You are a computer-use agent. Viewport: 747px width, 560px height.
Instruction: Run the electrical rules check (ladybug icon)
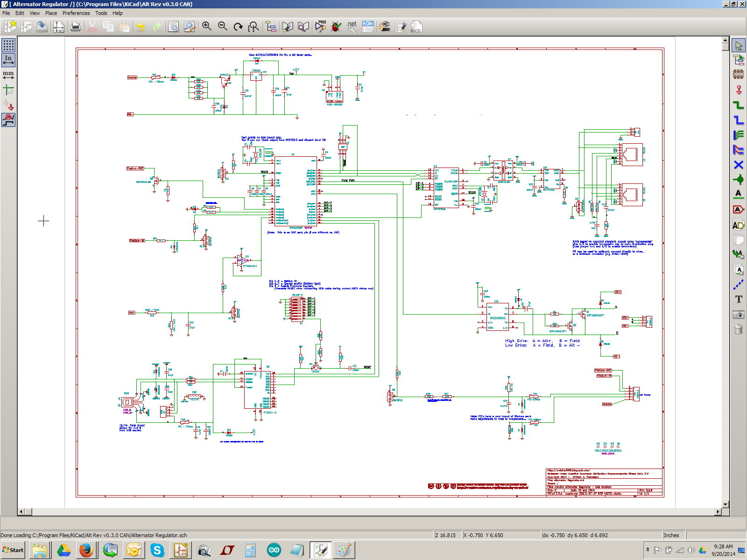[x=335, y=27]
